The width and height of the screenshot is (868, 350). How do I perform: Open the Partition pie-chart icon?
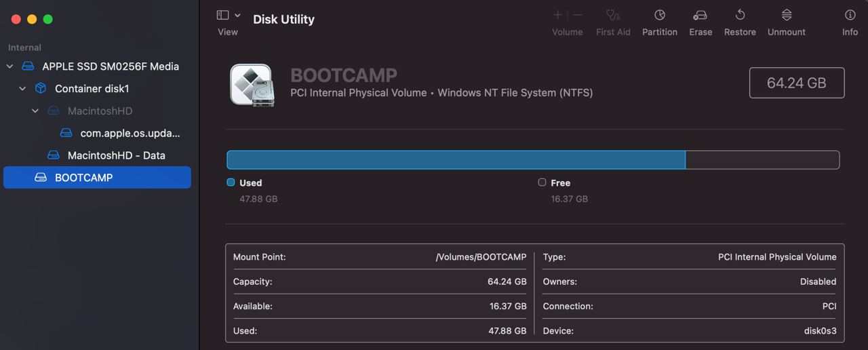(660, 15)
